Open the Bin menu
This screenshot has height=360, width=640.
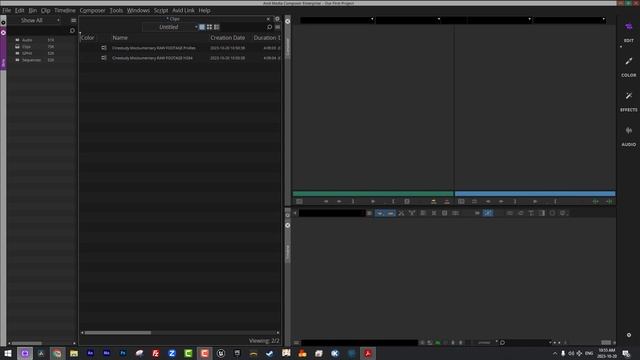coord(33,10)
